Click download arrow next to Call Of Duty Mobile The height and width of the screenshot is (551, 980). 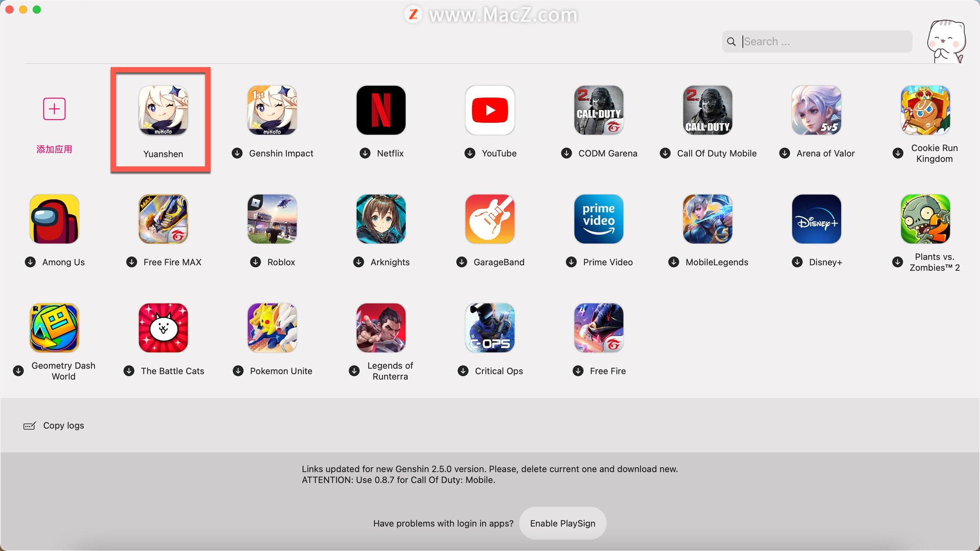click(x=665, y=153)
